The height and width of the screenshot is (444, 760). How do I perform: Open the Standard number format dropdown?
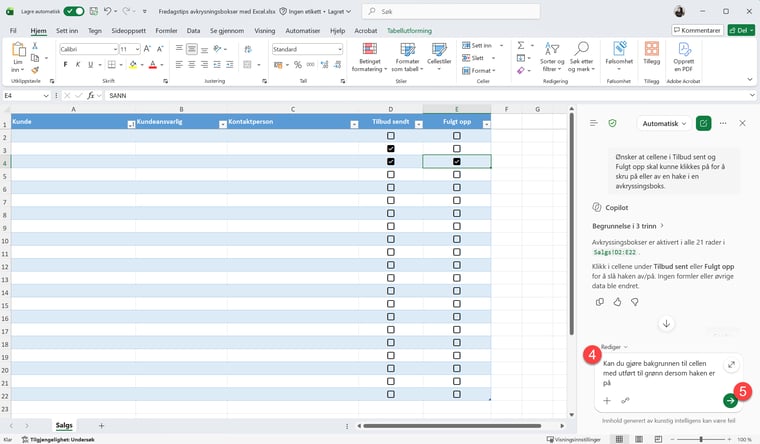(x=340, y=49)
